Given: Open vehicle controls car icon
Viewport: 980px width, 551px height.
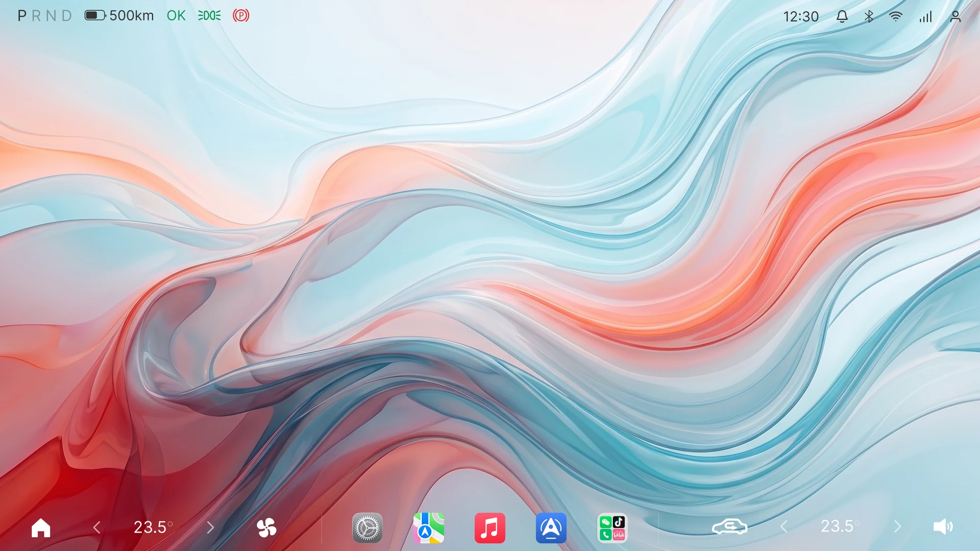Looking at the screenshot, I should pyautogui.click(x=730, y=527).
